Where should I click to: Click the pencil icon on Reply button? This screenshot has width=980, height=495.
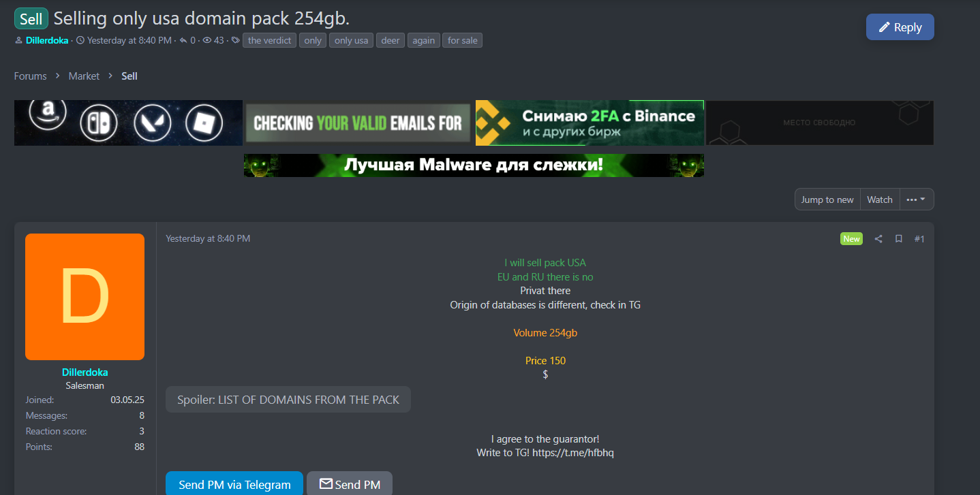click(x=885, y=27)
